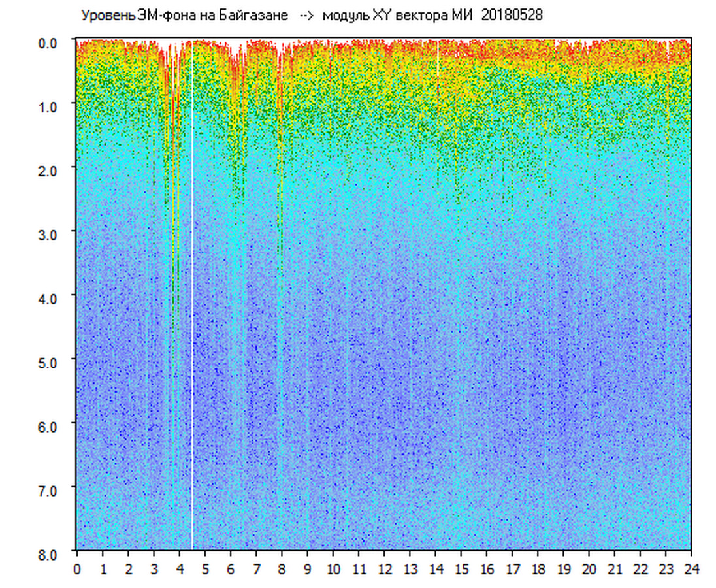This screenshot has width=716, height=588.
Task: Click hour 8 on the horizontal axis
Action: 282,570
